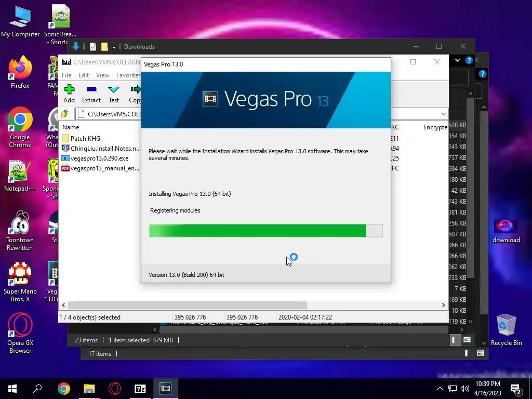Viewport: 532px width, 399px height.
Task: Click the Properties checkmark icon in Downloads title bar
Action: point(92,46)
